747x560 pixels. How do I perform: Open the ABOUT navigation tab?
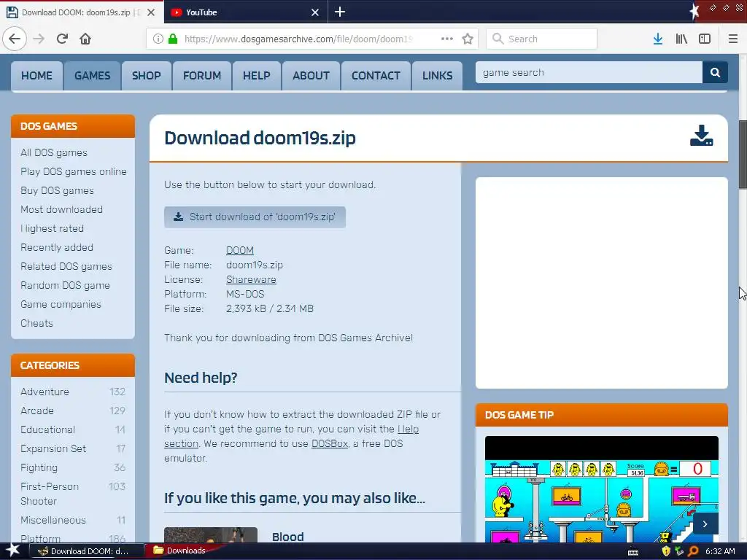click(x=311, y=76)
